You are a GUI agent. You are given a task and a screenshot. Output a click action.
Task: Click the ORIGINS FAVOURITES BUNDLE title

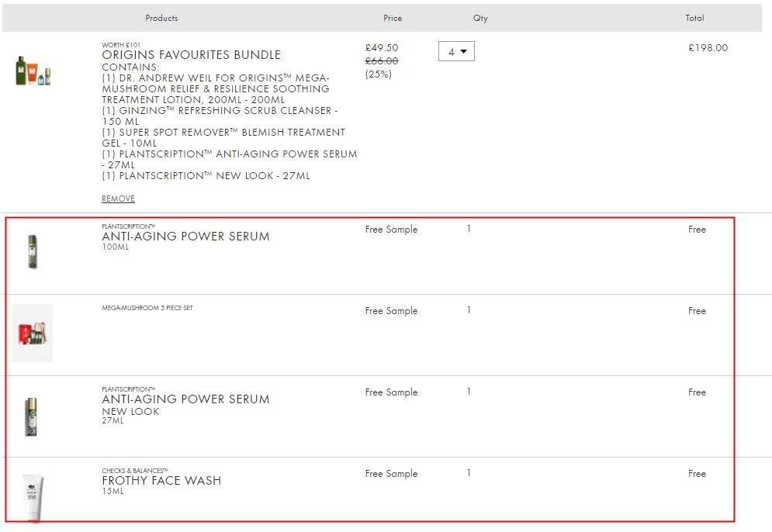(191, 54)
